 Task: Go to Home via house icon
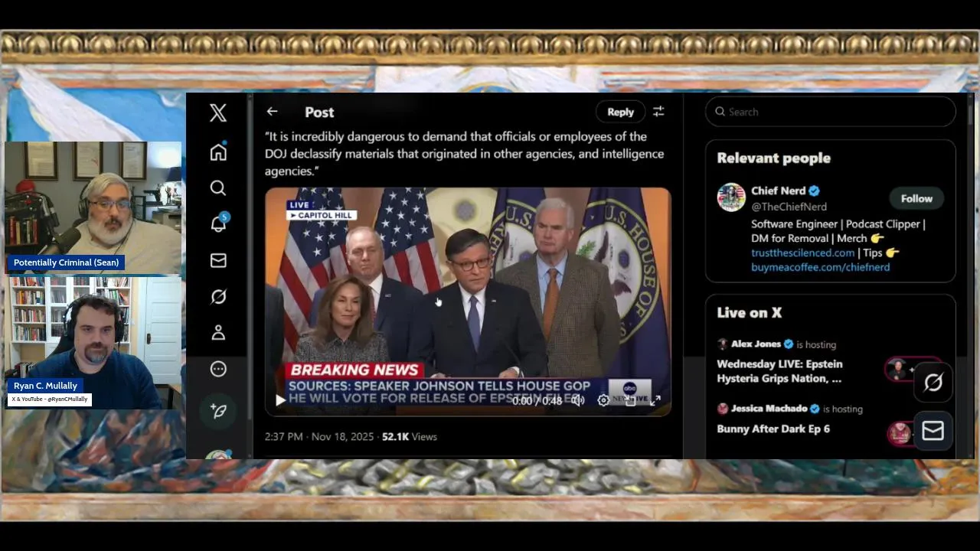click(x=218, y=152)
